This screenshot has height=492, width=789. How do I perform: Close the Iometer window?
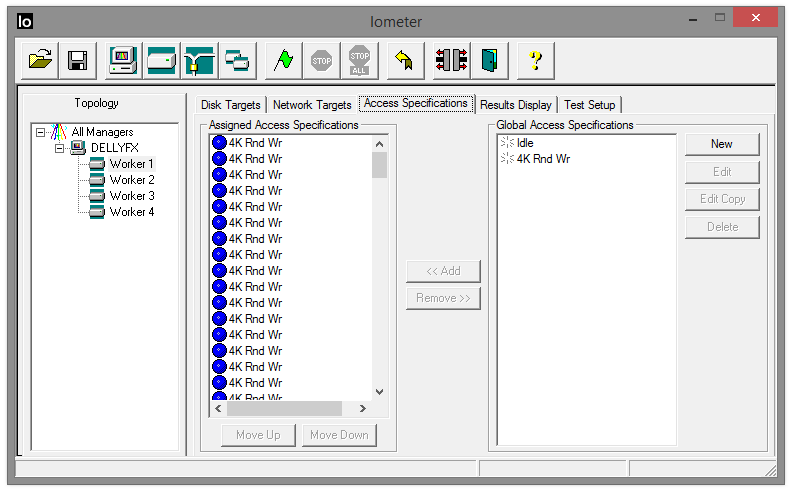[756, 18]
